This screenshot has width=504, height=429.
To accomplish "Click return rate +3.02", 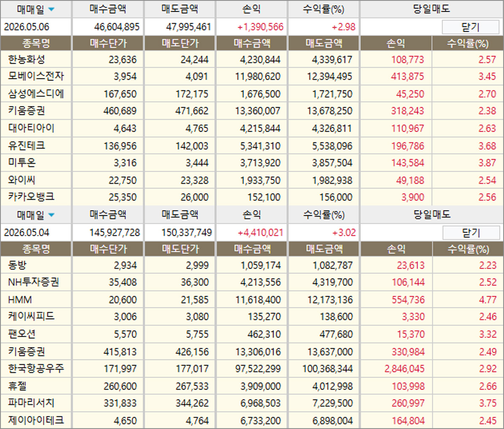I will click(x=344, y=232).
